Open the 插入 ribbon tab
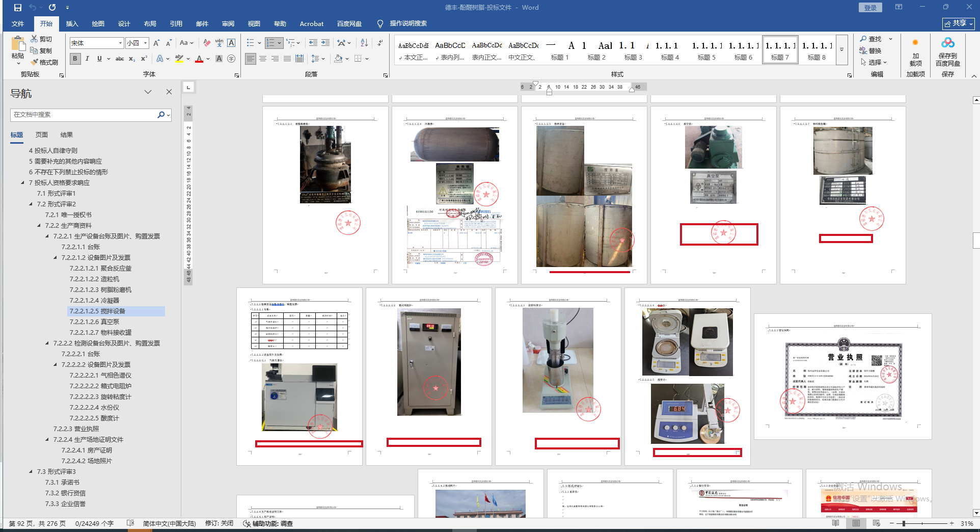The image size is (980, 532). [72, 24]
